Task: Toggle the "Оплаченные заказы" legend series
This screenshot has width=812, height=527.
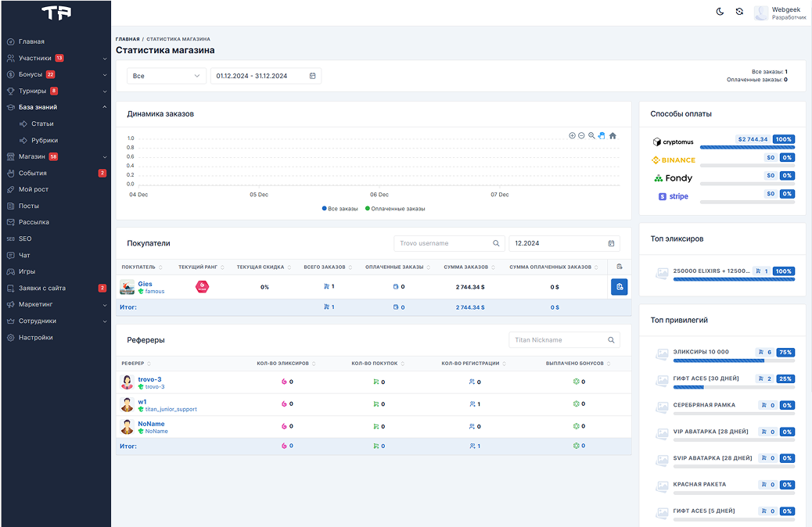Action: [395, 209]
